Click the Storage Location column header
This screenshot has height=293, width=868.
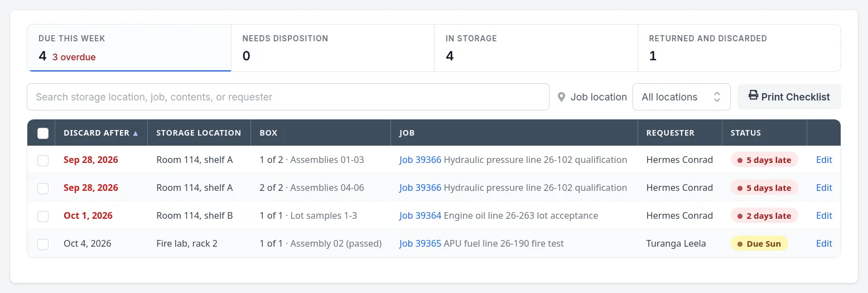click(x=199, y=133)
